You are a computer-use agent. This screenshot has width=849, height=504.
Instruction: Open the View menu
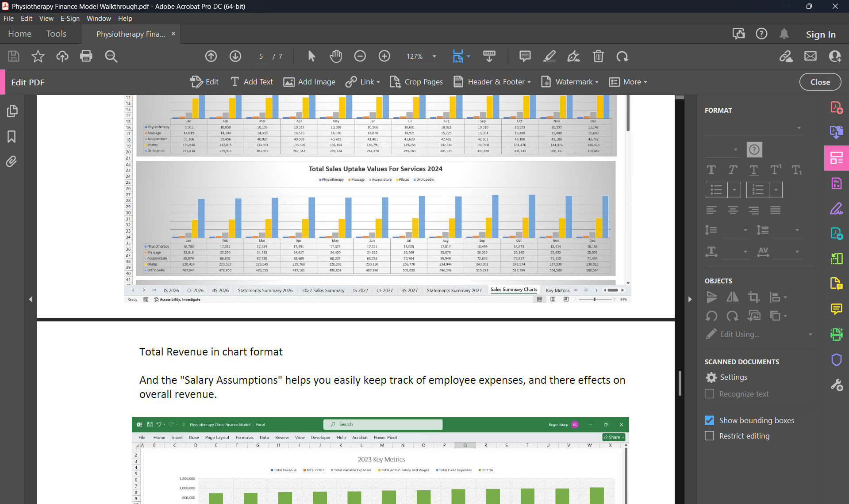pyautogui.click(x=46, y=19)
